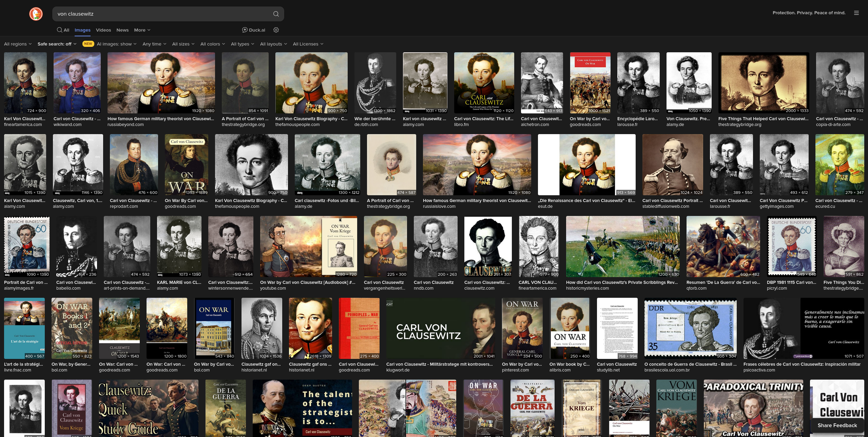
Task: Click the gettyimages.com source text
Action: pos(776,206)
